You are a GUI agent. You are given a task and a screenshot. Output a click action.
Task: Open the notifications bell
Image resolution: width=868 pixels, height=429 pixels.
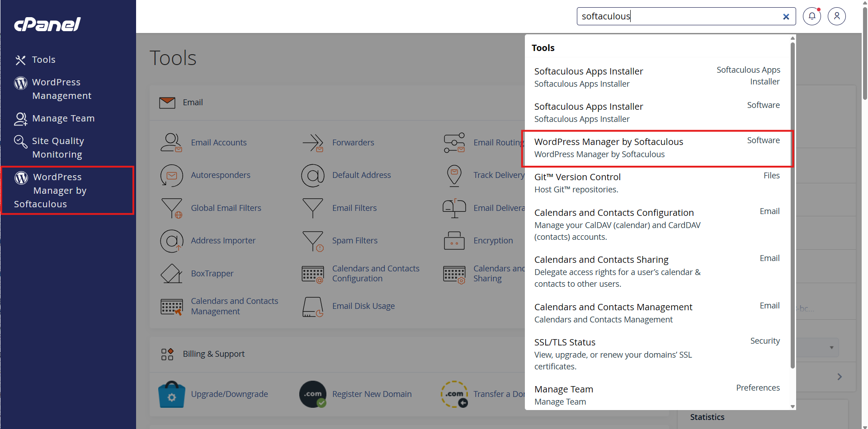(x=812, y=16)
